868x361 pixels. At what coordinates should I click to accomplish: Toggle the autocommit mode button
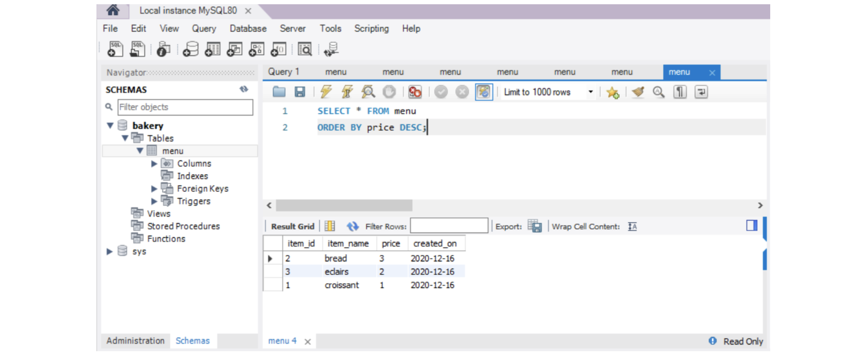point(484,92)
